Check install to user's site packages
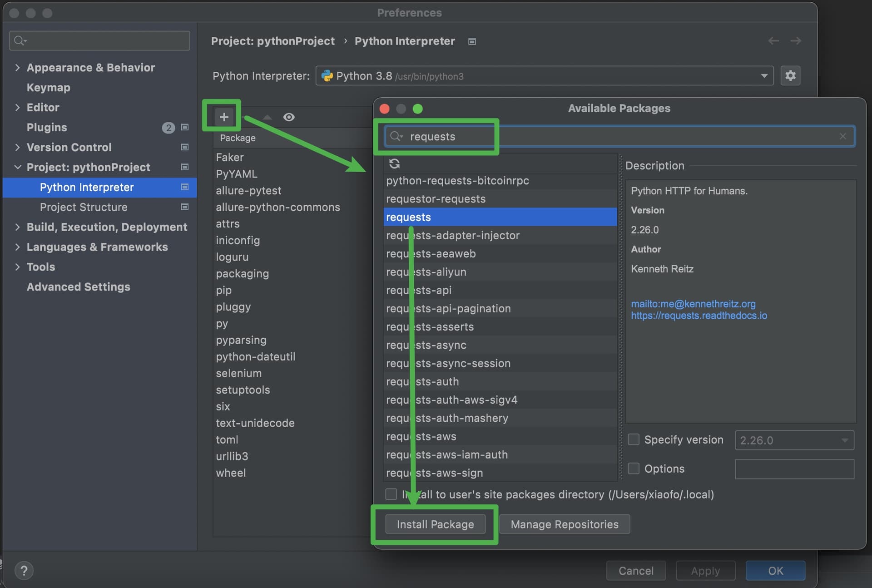Image resolution: width=872 pixels, height=588 pixels. (391, 494)
